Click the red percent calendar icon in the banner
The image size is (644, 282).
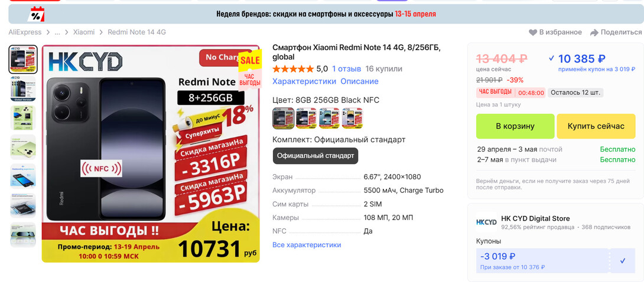36,14
